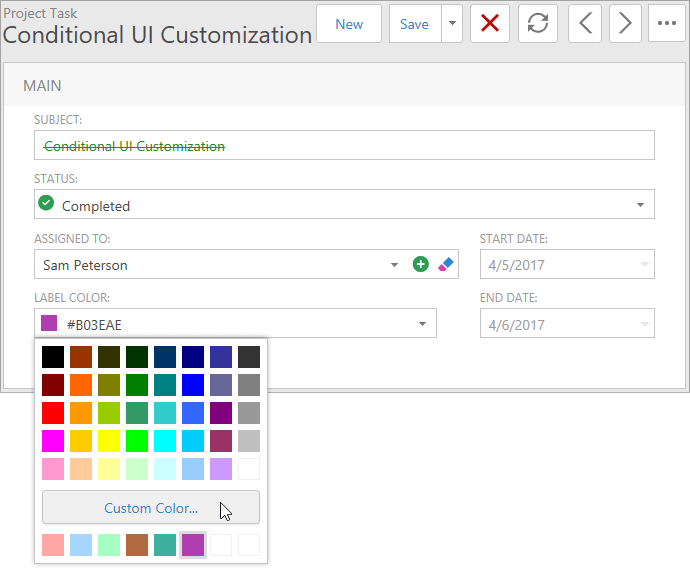Expand the Assigned To dropdown
The width and height of the screenshot is (690, 568).
tap(393, 265)
